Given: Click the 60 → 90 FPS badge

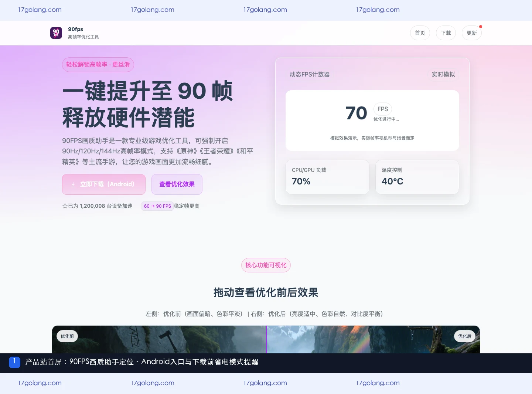Looking at the screenshot, I should click(x=157, y=206).
